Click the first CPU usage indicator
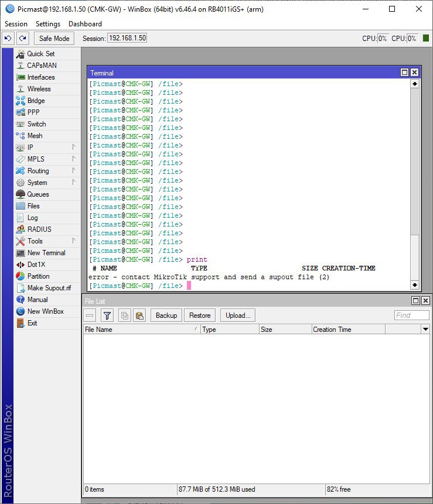The image size is (433, 504). click(x=383, y=39)
